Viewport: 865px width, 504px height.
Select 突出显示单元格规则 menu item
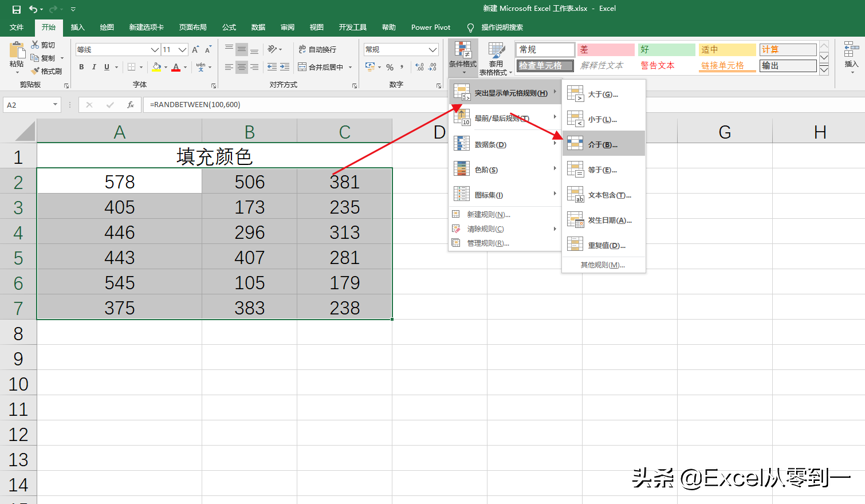click(505, 93)
